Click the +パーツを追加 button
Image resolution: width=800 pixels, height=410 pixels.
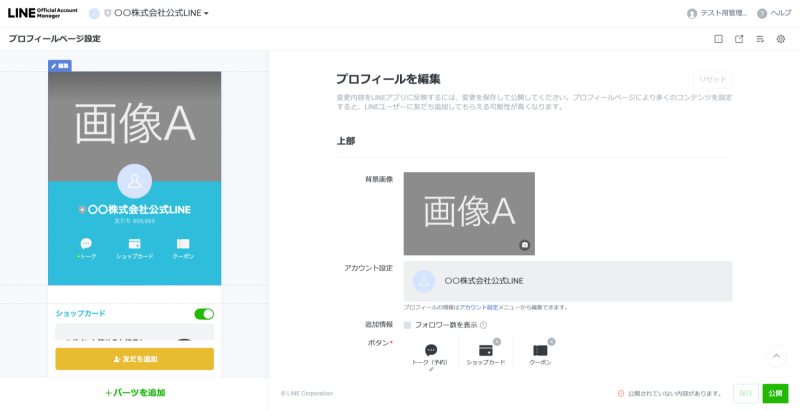[x=135, y=393]
